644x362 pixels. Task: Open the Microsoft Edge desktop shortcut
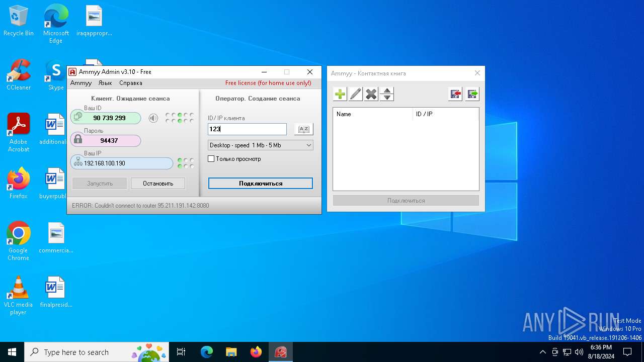tap(56, 24)
